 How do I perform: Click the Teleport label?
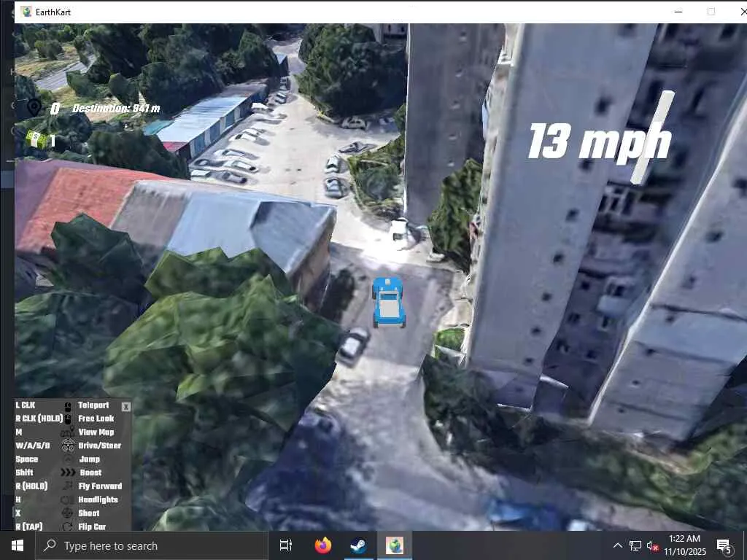[93, 405]
